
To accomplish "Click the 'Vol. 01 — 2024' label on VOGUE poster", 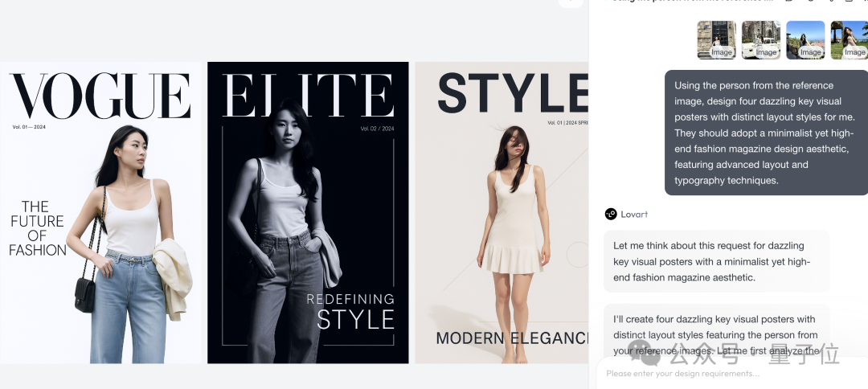I will click(29, 127).
